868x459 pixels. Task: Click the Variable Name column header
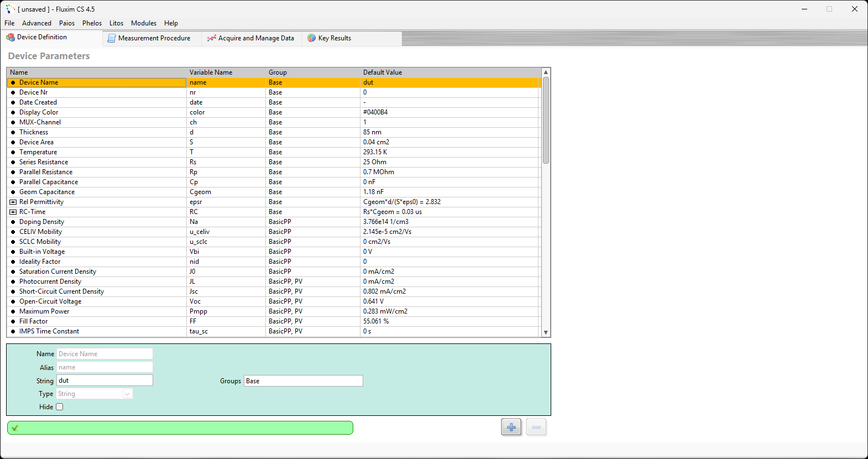226,72
